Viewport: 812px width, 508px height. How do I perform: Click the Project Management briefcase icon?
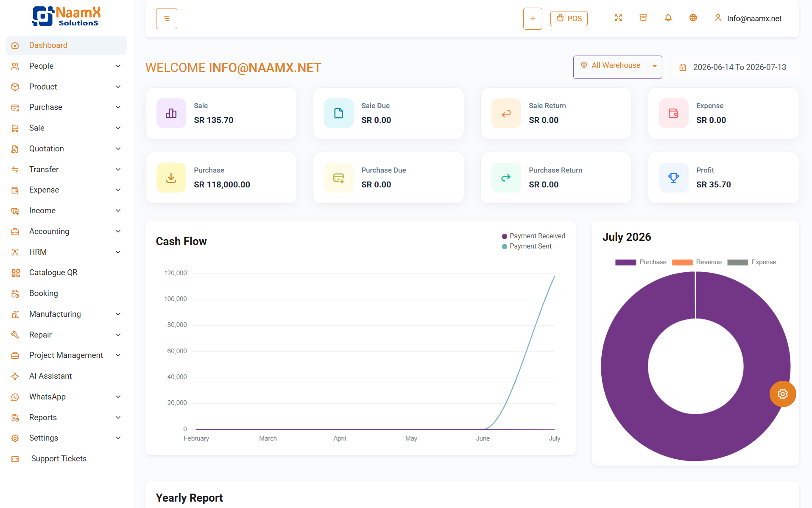(15, 355)
